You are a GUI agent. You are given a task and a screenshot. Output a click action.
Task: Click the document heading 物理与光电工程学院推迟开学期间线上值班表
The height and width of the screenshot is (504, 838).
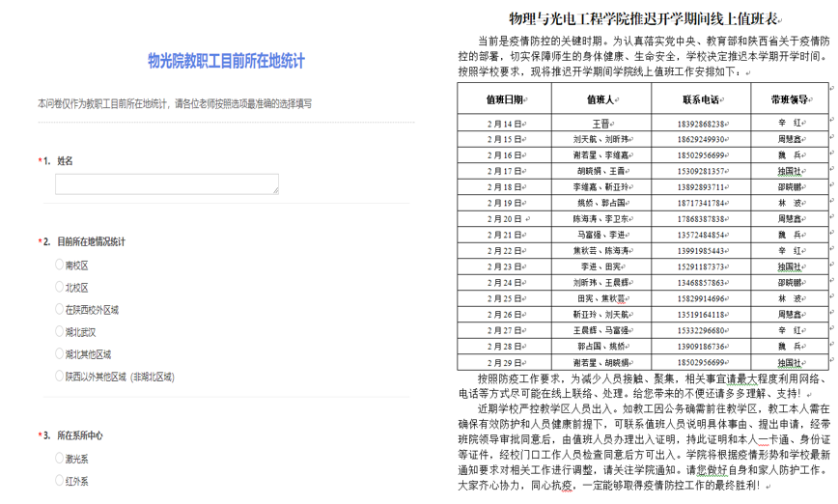[x=645, y=19]
